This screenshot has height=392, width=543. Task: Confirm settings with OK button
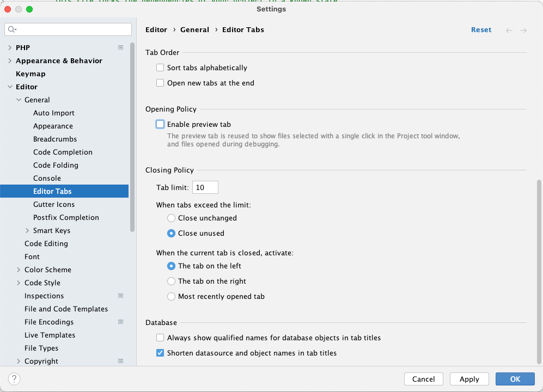(515, 379)
